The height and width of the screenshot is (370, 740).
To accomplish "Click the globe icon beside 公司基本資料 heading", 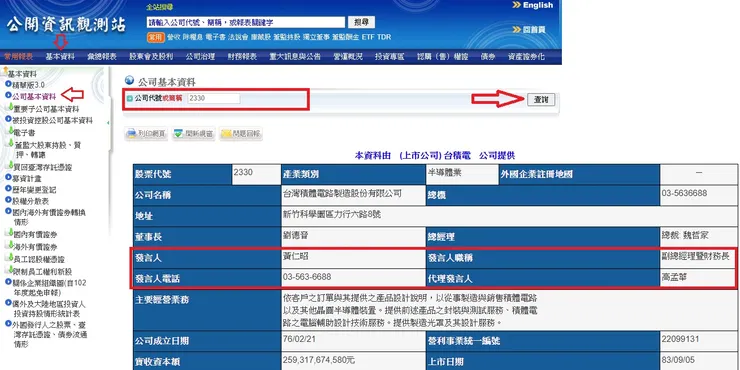I will (129, 81).
